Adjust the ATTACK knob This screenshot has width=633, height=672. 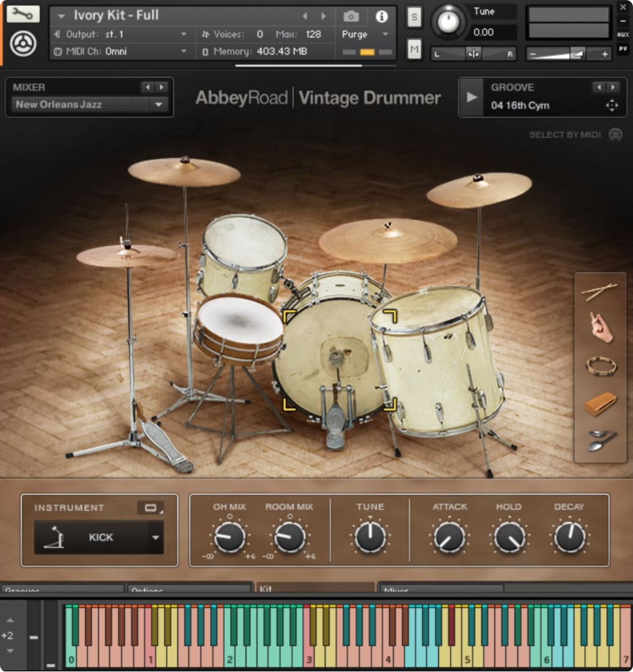pos(449,537)
